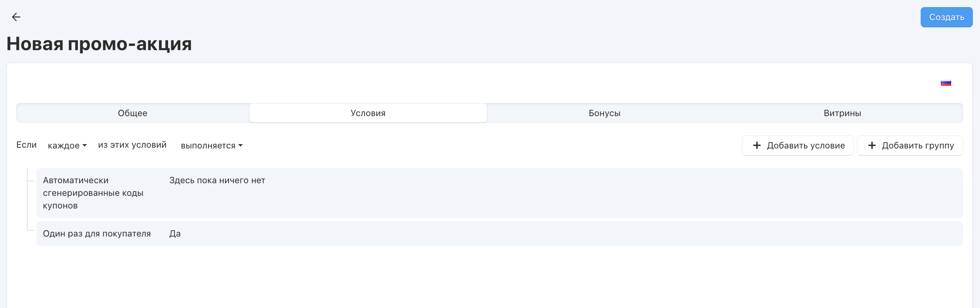Click the plus icon on Добавить условие
Image resolution: width=980 pixels, height=308 pixels.
coord(757,145)
